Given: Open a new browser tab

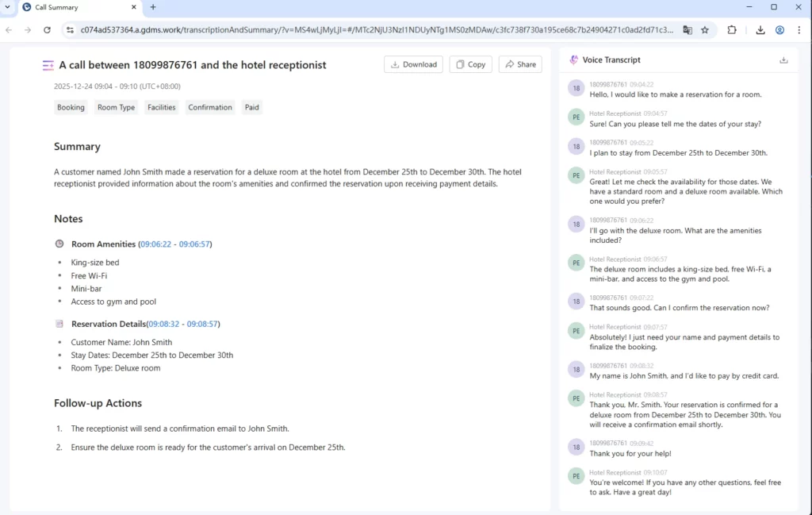Looking at the screenshot, I should [153, 6].
